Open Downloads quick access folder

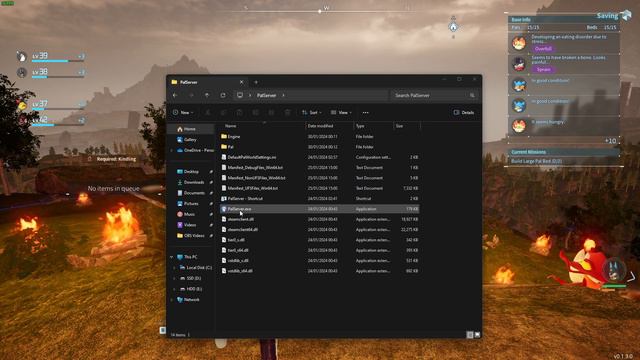191,182
